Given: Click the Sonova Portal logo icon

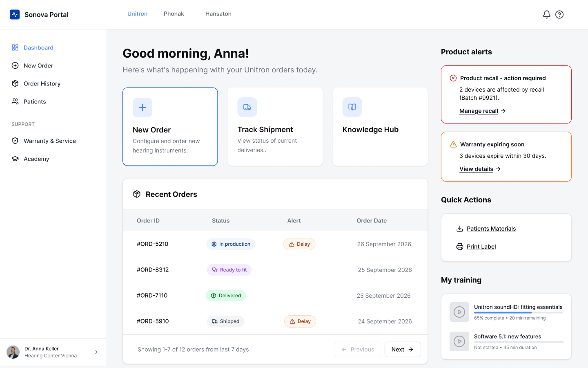Looking at the screenshot, I should pos(15,15).
